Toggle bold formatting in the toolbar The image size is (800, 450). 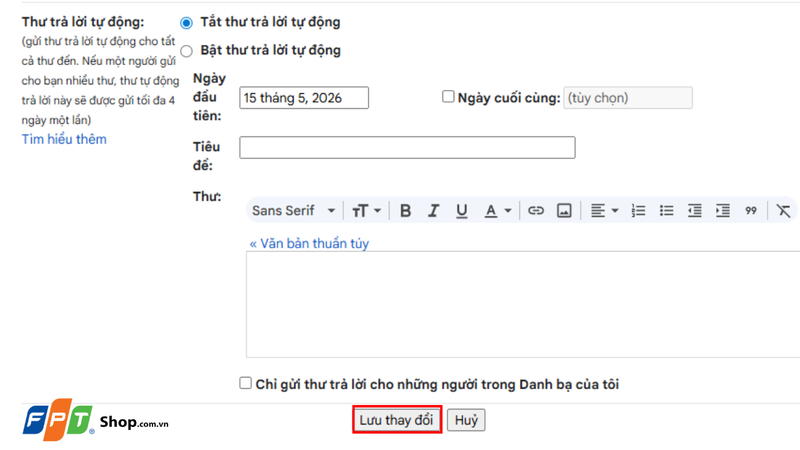(x=405, y=211)
